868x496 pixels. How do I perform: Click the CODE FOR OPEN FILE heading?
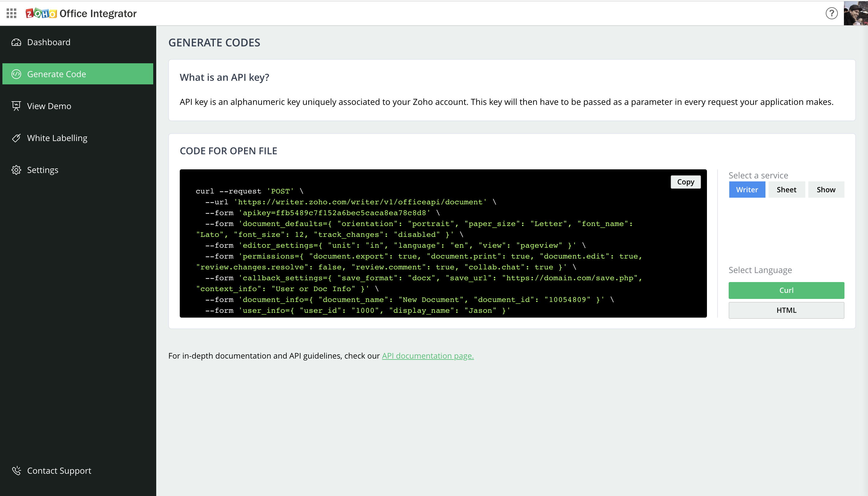click(x=228, y=151)
